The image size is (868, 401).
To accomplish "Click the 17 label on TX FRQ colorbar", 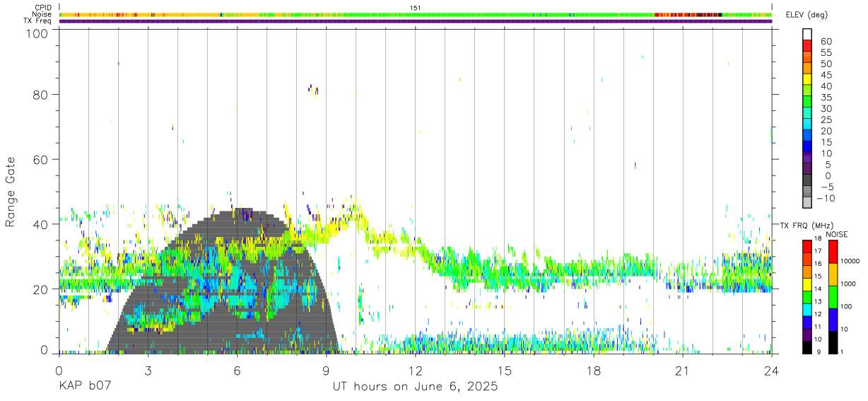I will click(x=819, y=251).
